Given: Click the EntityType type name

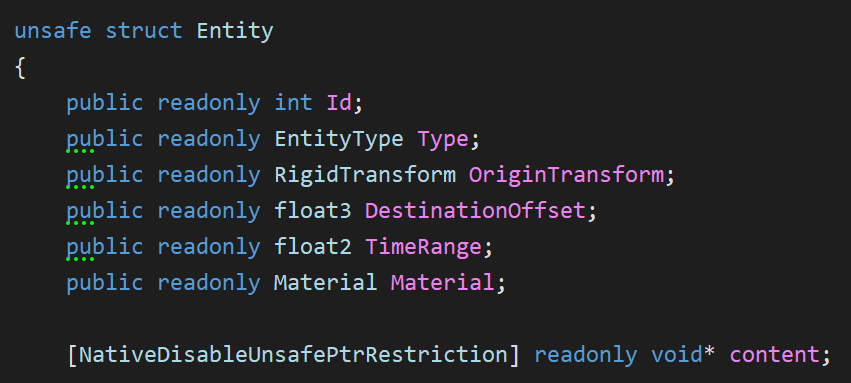Looking at the screenshot, I should point(339,139).
